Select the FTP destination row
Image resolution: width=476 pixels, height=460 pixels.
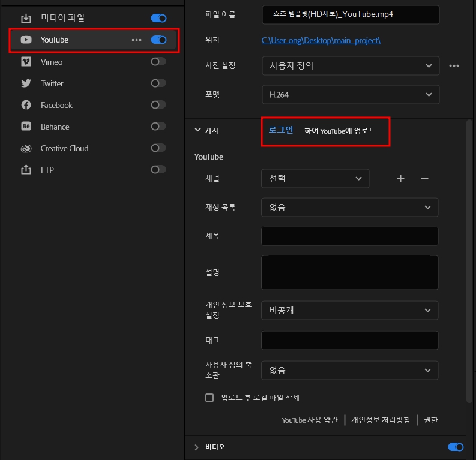[x=93, y=170]
